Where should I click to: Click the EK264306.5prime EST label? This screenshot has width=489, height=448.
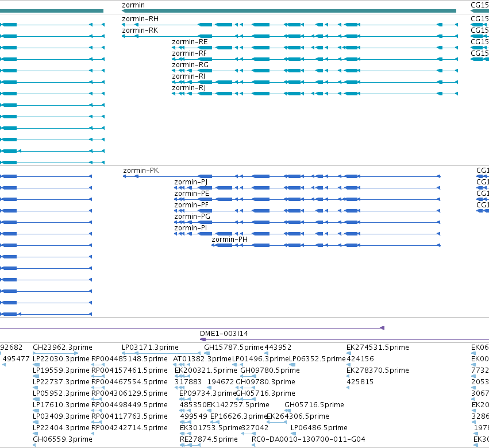point(298,416)
